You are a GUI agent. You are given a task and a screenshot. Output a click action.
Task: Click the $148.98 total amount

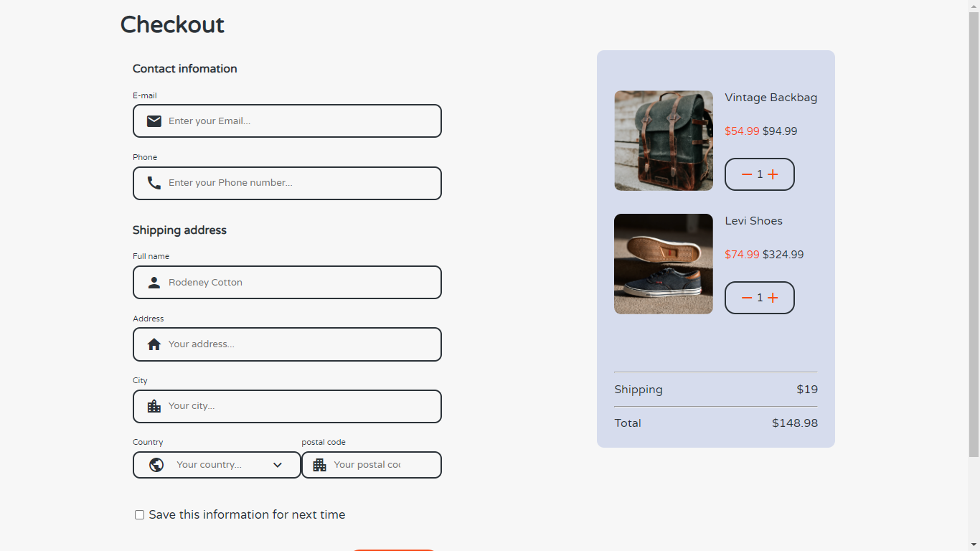[795, 423]
